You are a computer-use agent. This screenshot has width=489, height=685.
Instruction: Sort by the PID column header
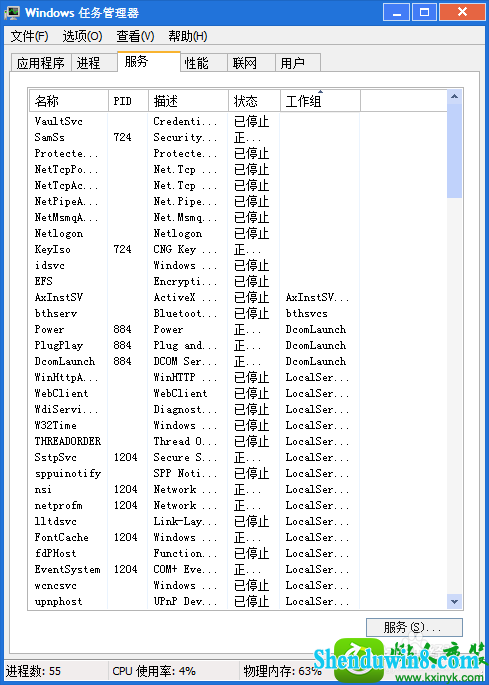128,101
